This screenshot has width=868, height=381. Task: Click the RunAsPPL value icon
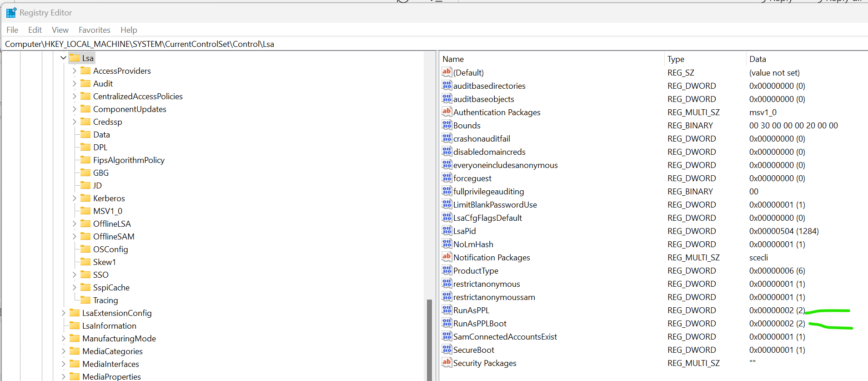pos(447,310)
